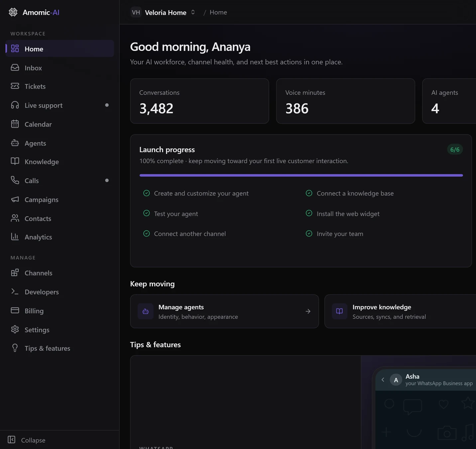Click the back chevron in Asha chat preview

click(x=383, y=379)
